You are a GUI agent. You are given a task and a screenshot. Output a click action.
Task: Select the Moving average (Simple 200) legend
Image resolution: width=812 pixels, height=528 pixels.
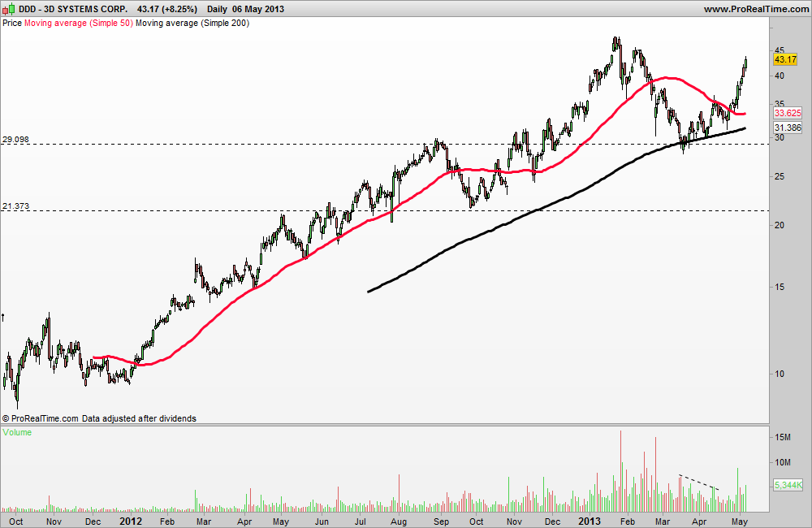coord(192,23)
